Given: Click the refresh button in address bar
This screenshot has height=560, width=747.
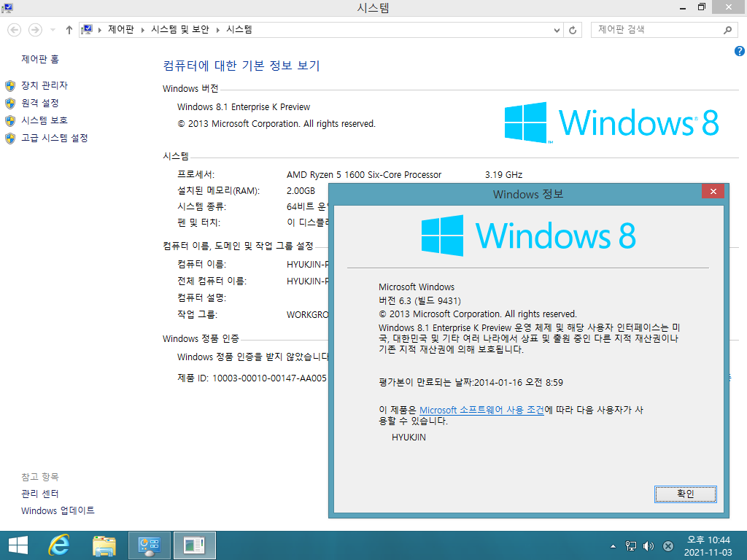Looking at the screenshot, I should pyautogui.click(x=573, y=30).
